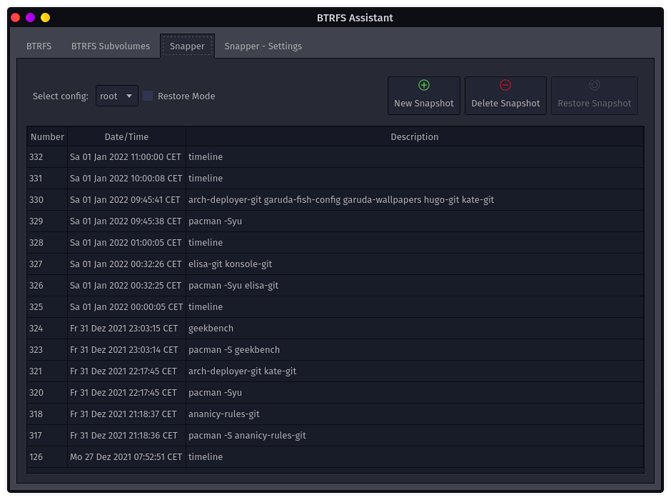Click description 'arch-deployer-git kate-git'
671x500 pixels.
click(x=242, y=371)
